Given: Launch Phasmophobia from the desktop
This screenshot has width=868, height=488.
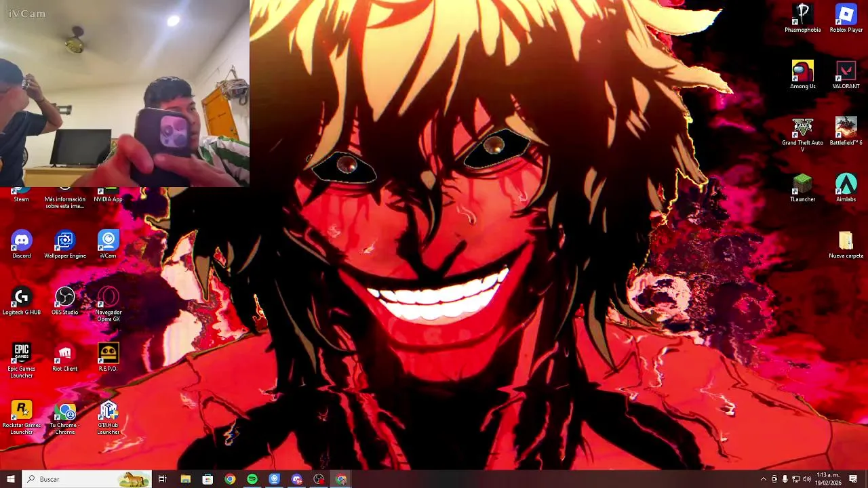Looking at the screenshot, I should click(803, 18).
